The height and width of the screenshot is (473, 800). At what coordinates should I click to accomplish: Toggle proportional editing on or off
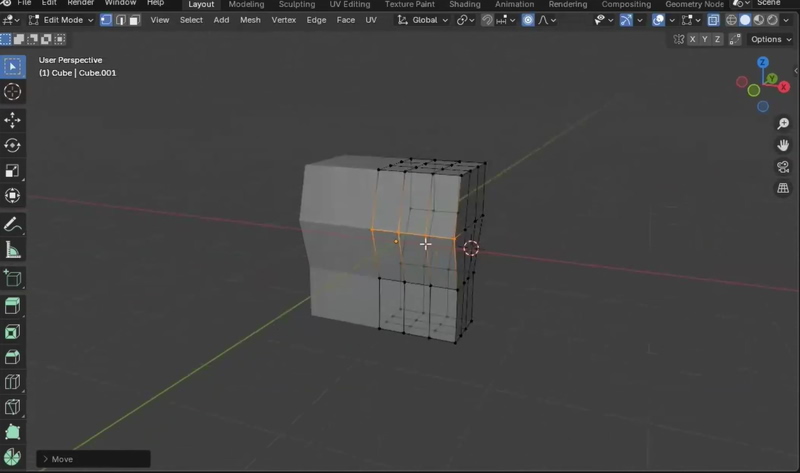(x=528, y=20)
